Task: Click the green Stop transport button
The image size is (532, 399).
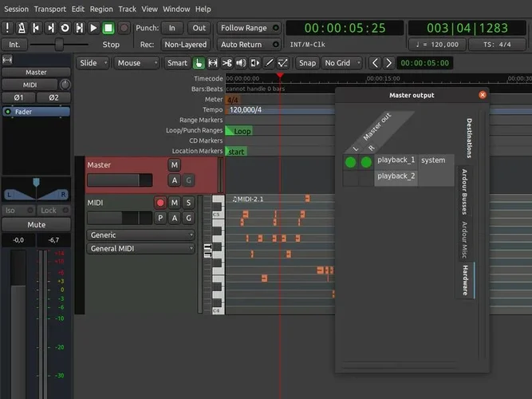Action: click(108, 28)
